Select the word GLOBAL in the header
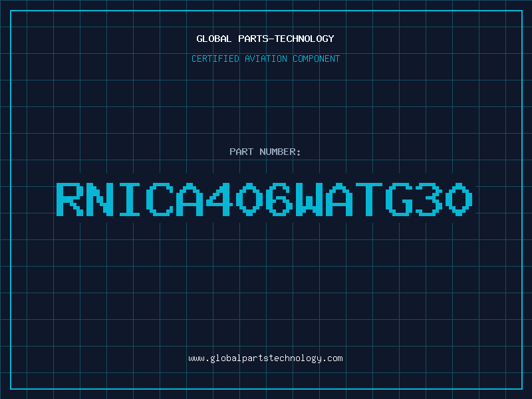 pos(213,39)
